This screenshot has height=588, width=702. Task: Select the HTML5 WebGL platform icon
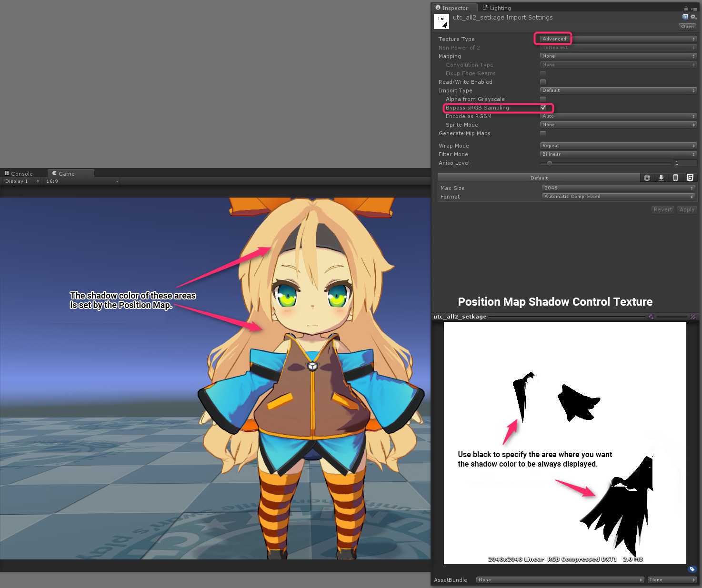click(x=690, y=178)
